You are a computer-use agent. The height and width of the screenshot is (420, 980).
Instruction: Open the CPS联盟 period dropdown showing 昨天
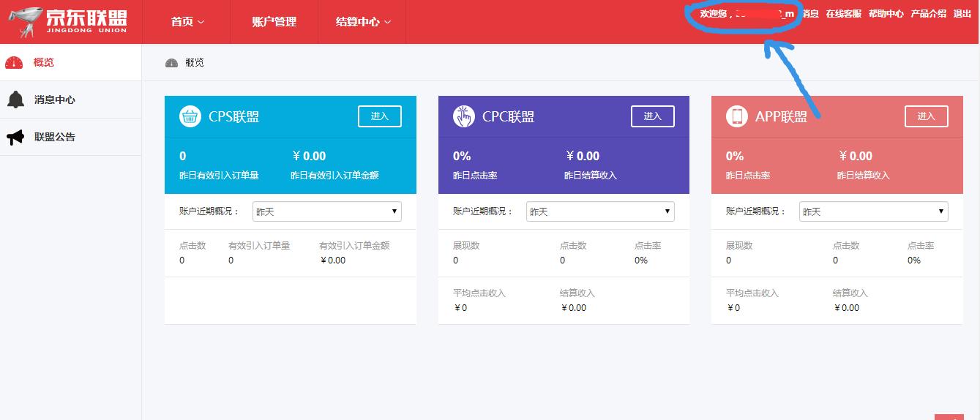(x=327, y=211)
